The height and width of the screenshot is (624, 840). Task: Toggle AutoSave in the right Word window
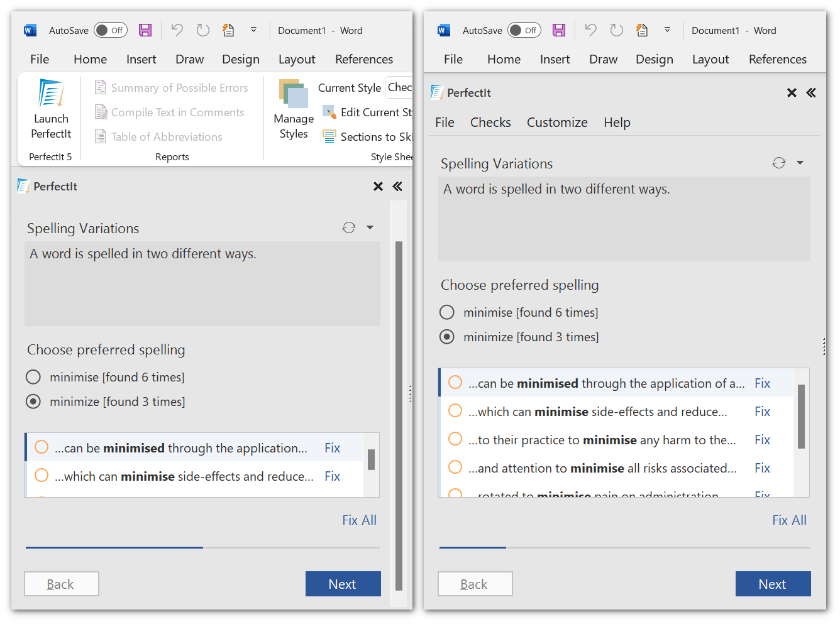(524, 30)
